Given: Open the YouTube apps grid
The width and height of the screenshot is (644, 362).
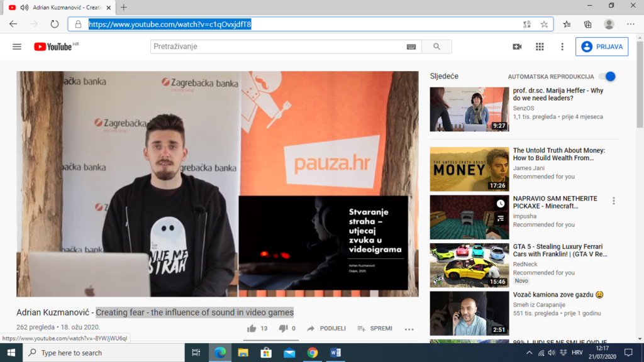Looking at the screenshot, I should [540, 47].
